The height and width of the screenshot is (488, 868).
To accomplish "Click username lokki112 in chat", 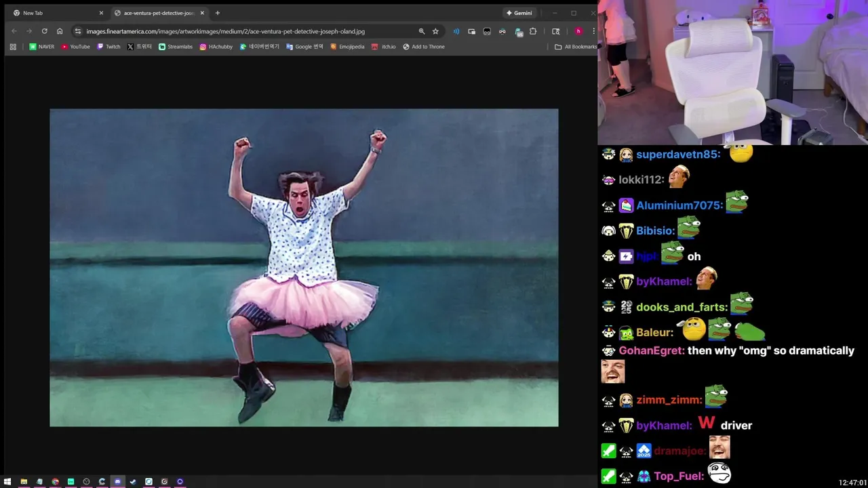I will click(x=641, y=180).
